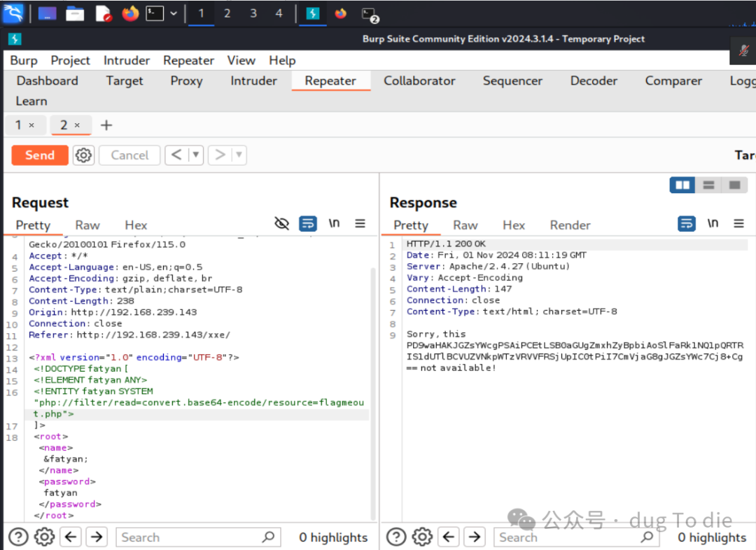Switch to the Collaborator tab
756x550 pixels.
point(419,80)
